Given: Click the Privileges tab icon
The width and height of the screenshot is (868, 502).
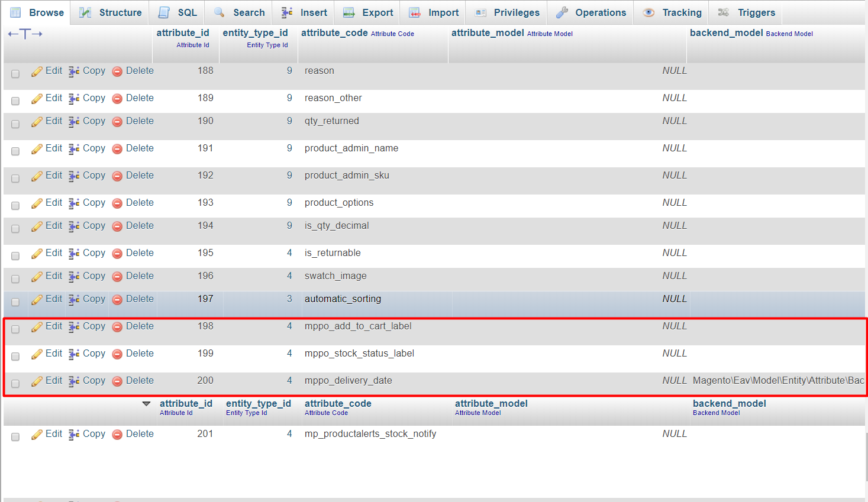Looking at the screenshot, I should point(481,12).
